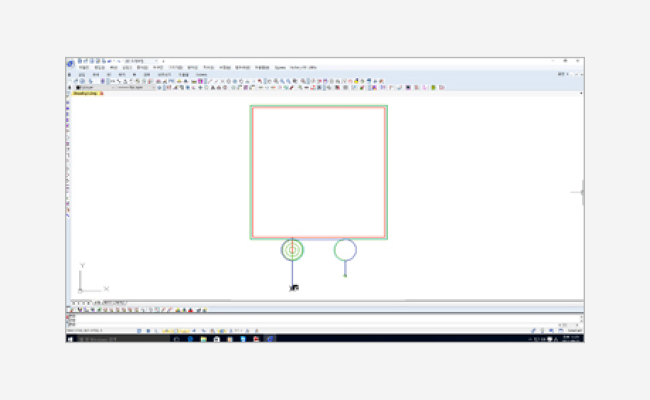Click the bottom icon in the left vertical toolbar
This screenshot has width=650, height=400.
click(x=68, y=216)
